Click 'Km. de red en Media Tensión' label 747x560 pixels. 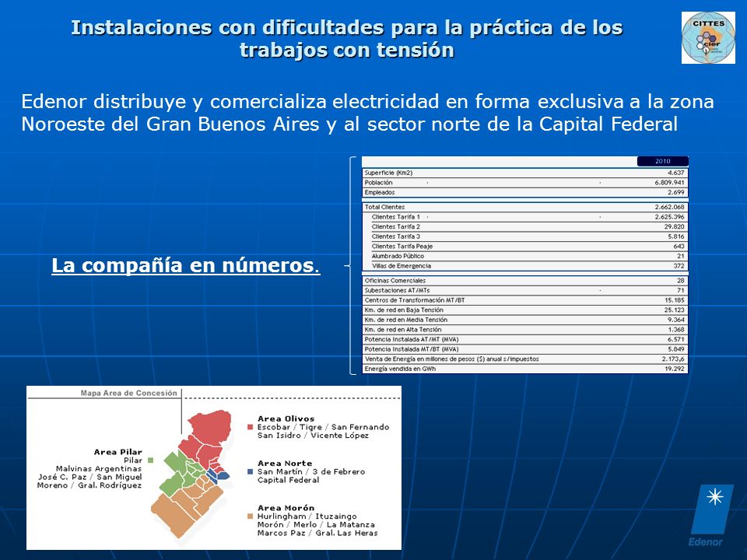[406, 320]
